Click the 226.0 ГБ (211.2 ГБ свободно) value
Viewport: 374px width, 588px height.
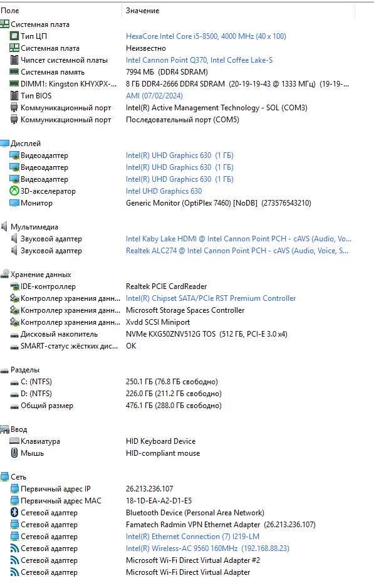pyautogui.click(x=174, y=394)
